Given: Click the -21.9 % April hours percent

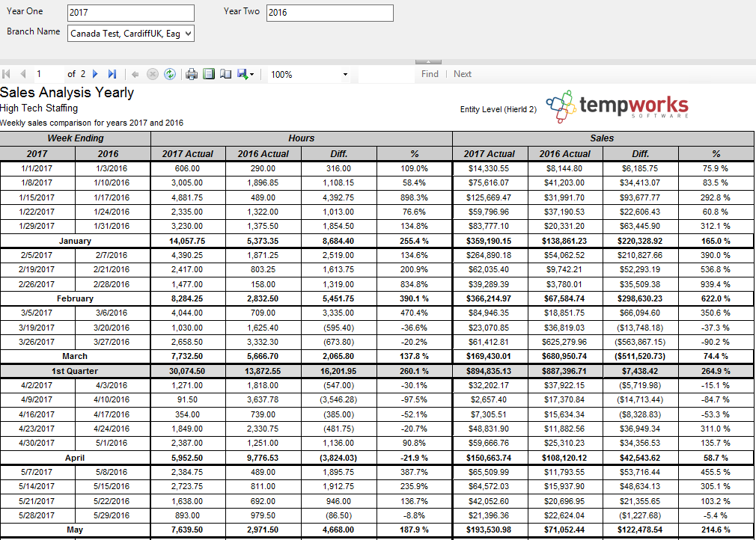Looking at the screenshot, I should (414, 458).
